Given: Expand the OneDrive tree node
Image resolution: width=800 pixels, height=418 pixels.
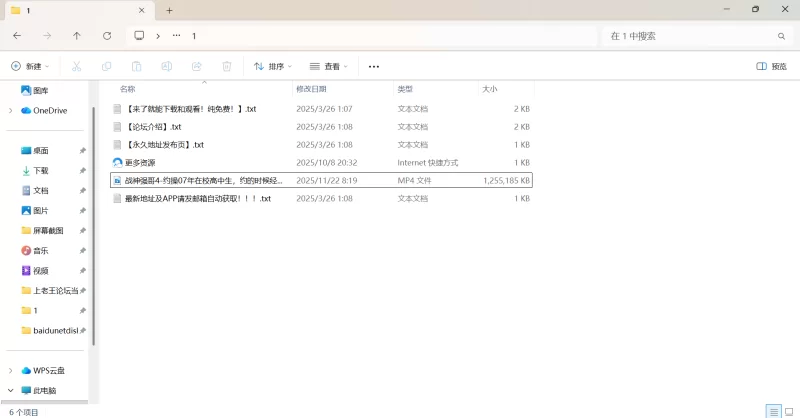Looking at the screenshot, I should [10, 111].
